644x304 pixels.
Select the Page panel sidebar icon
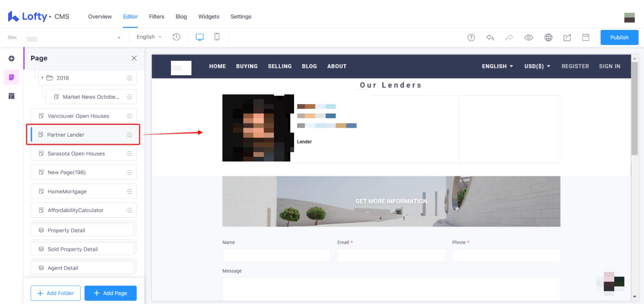[x=12, y=77]
